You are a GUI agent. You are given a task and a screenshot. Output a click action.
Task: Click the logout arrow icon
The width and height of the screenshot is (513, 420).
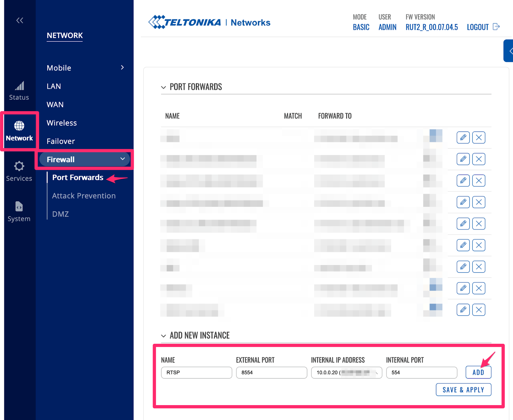point(496,27)
